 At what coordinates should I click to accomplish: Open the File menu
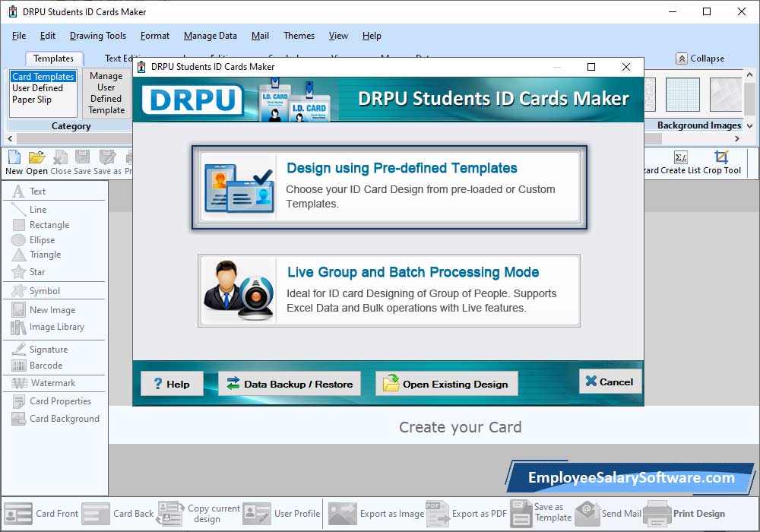(19, 36)
